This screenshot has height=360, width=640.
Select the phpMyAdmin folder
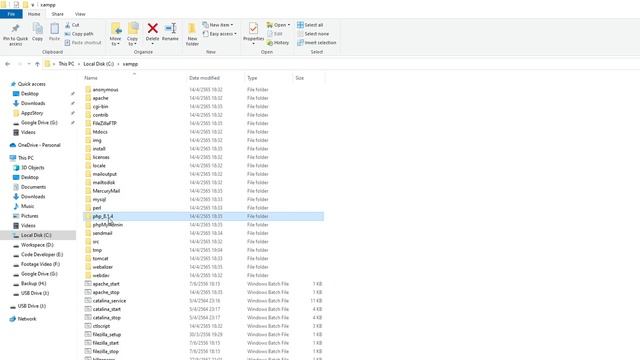107,225
